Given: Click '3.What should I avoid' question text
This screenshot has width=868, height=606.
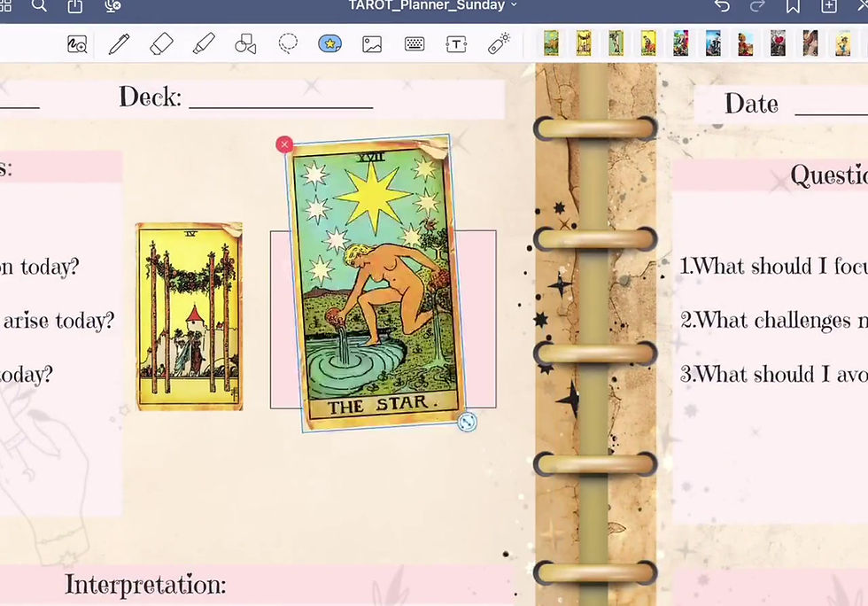Looking at the screenshot, I should point(773,375).
